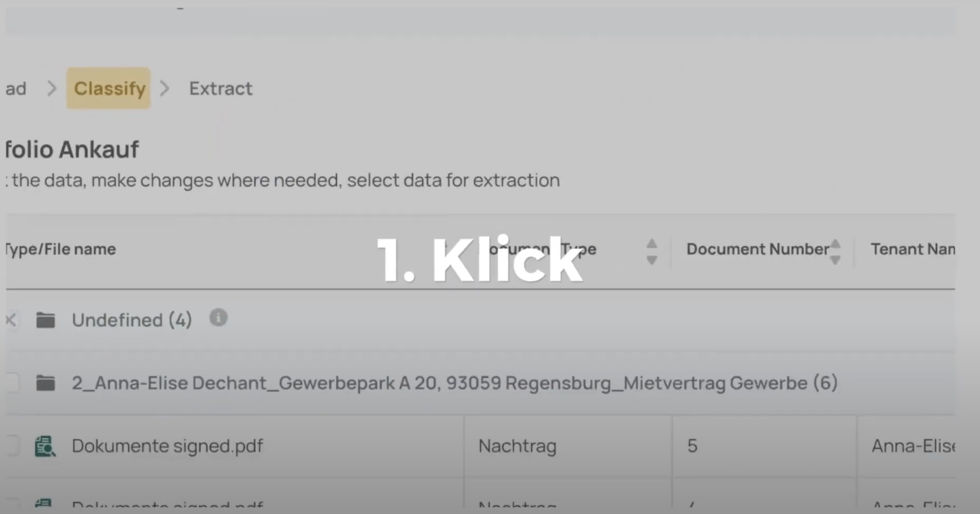Click the breadcrumb chevron after Classify
The image size is (980, 514).
click(x=165, y=88)
